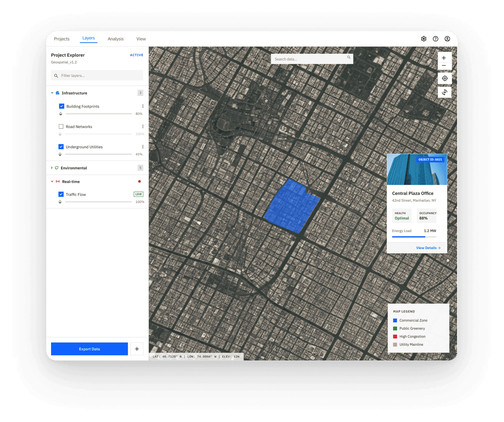Click the locate/recenter map target icon
This screenshot has width=504, height=422.
coord(445,78)
